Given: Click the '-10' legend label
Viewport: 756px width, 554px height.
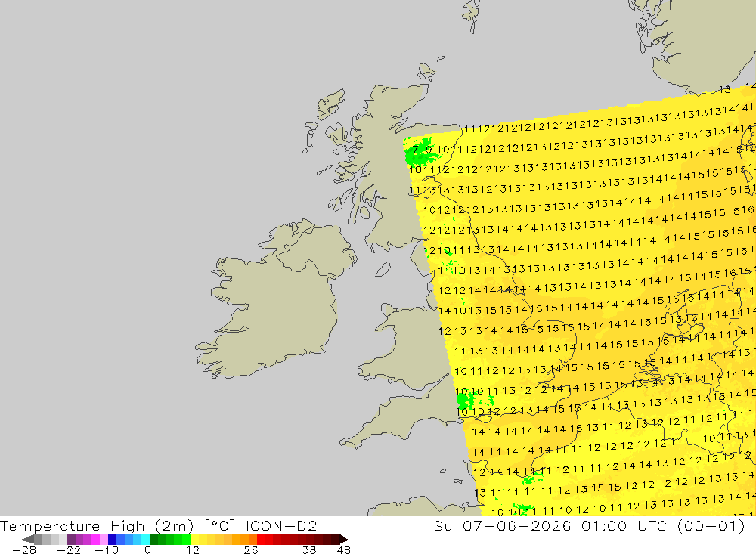Looking at the screenshot, I should click(x=107, y=550).
